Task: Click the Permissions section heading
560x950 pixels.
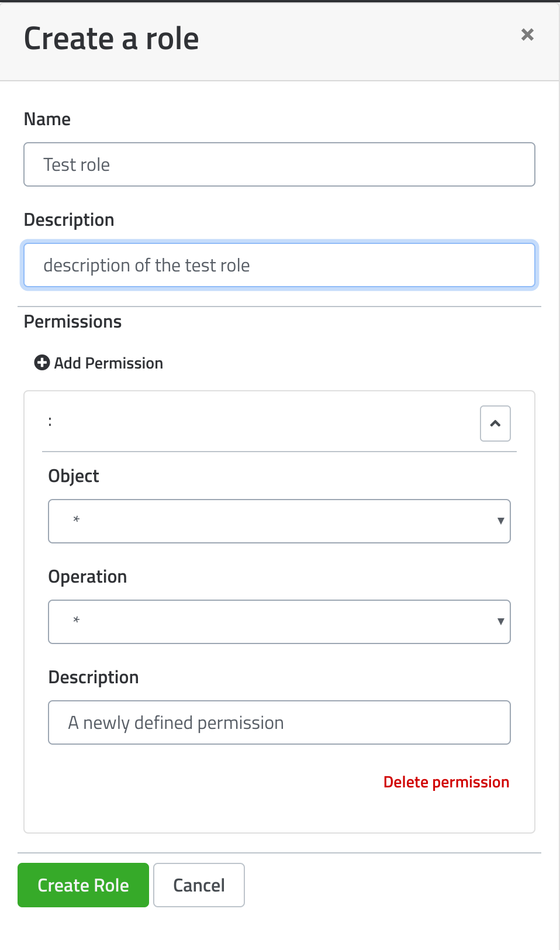Action: pyautogui.click(x=72, y=322)
